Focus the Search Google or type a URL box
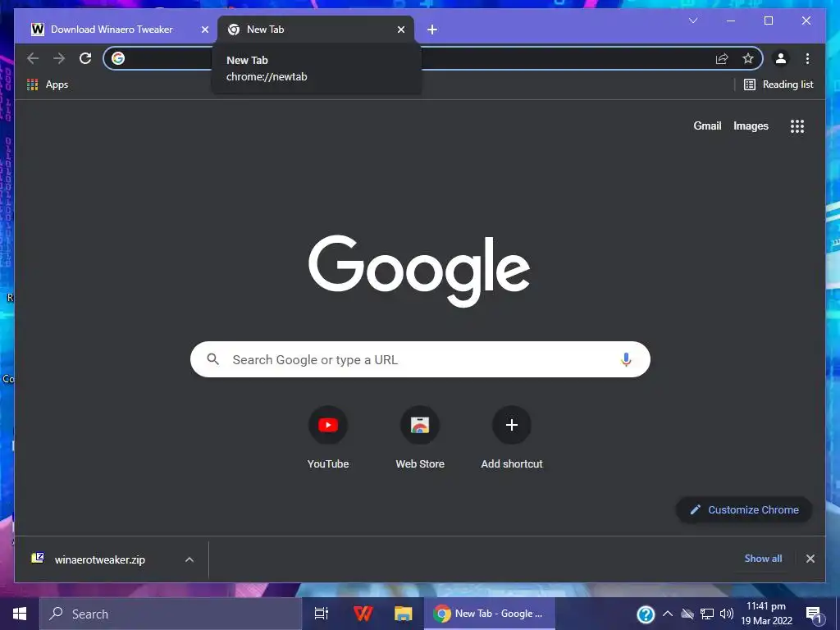The image size is (840, 630). [x=420, y=359]
